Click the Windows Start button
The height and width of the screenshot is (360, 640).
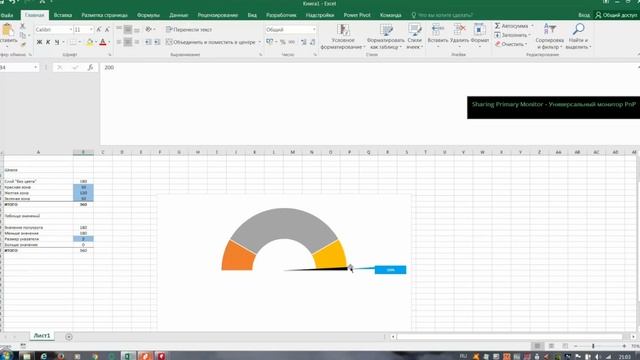6,356
